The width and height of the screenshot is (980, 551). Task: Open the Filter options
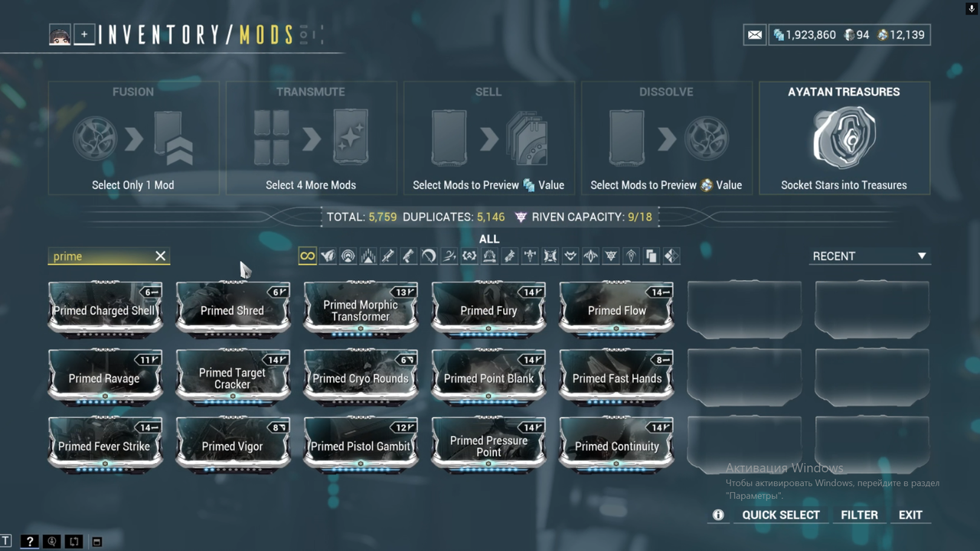pyautogui.click(x=859, y=515)
